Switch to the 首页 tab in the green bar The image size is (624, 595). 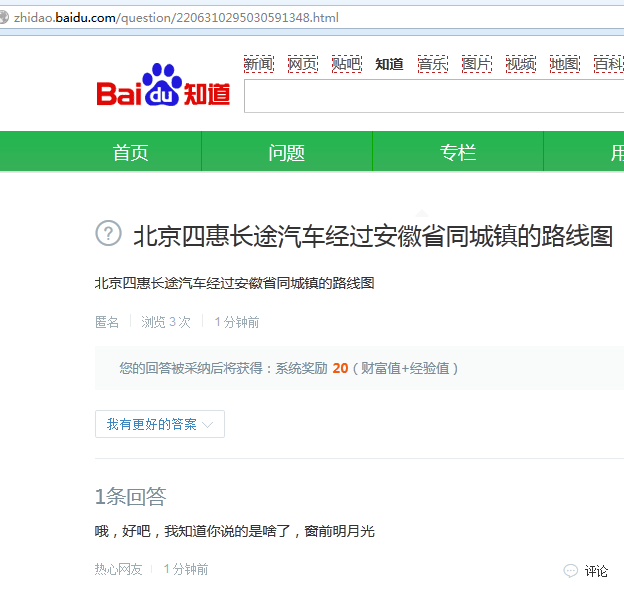point(131,152)
